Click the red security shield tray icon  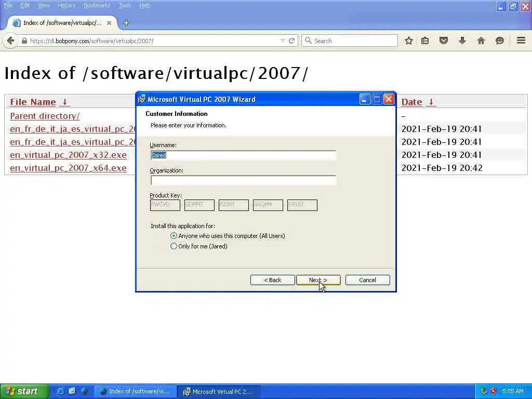coord(494,391)
